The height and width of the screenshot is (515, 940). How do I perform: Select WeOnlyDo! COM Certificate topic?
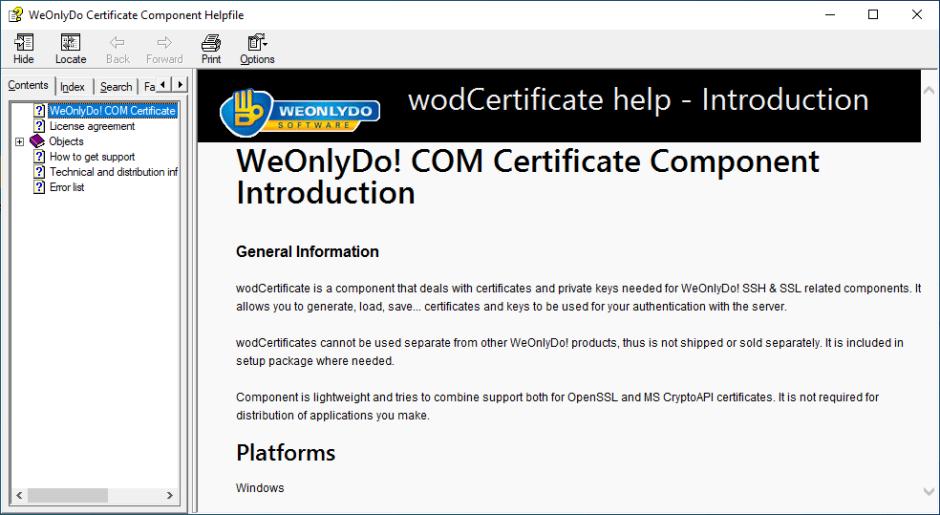point(113,110)
